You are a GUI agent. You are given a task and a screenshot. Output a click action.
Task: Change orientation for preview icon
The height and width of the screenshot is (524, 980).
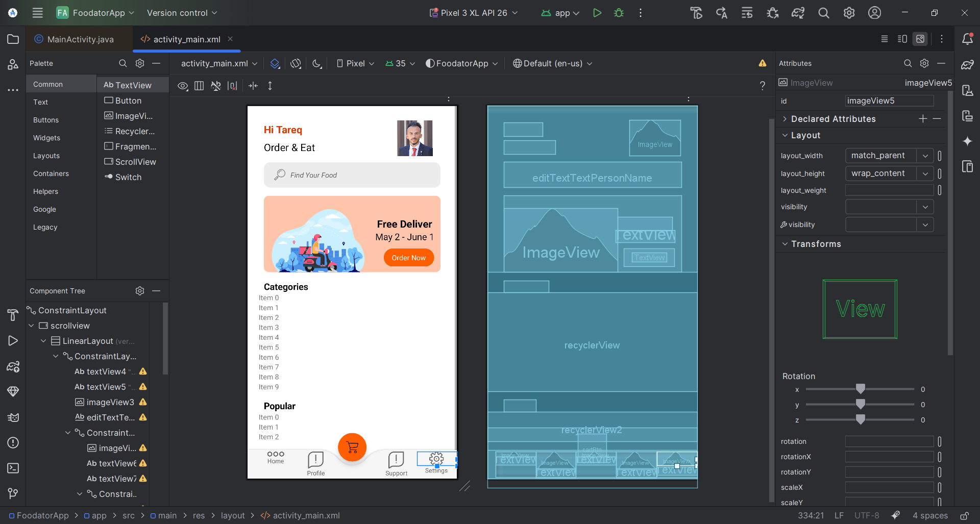click(x=296, y=63)
